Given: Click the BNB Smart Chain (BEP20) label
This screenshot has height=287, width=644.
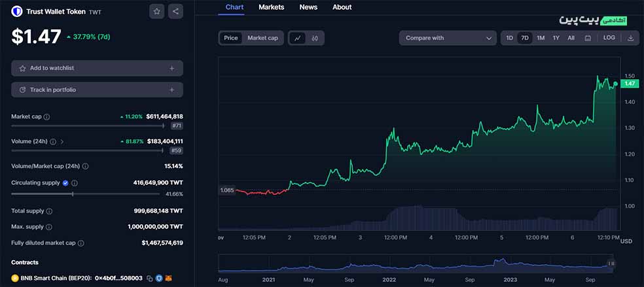Looking at the screenshot, I should 57,279.
